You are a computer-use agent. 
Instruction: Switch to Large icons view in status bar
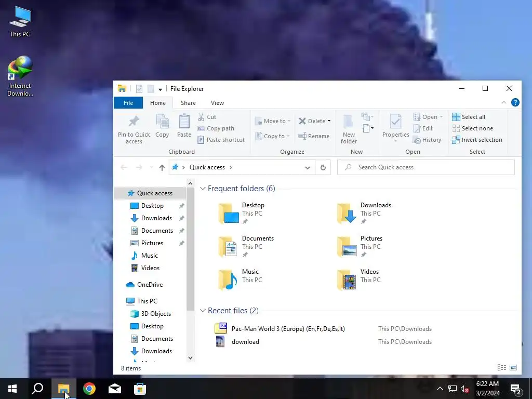(513, 367)
